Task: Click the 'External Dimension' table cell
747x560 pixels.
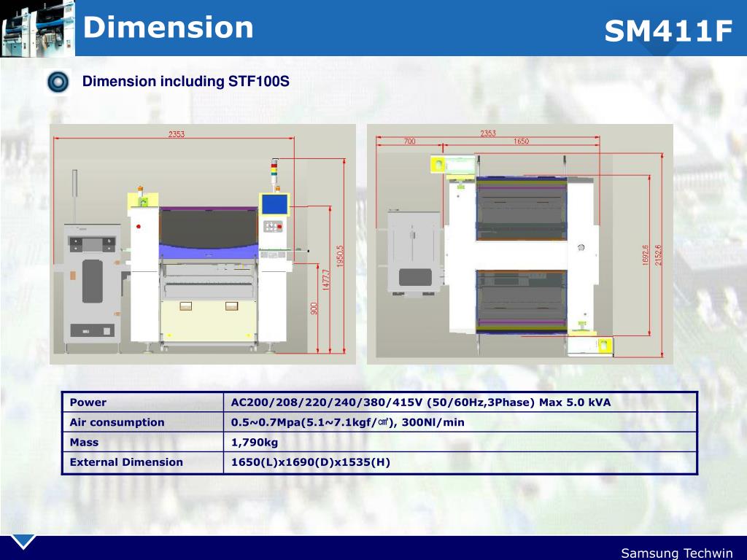Action: 143,462
